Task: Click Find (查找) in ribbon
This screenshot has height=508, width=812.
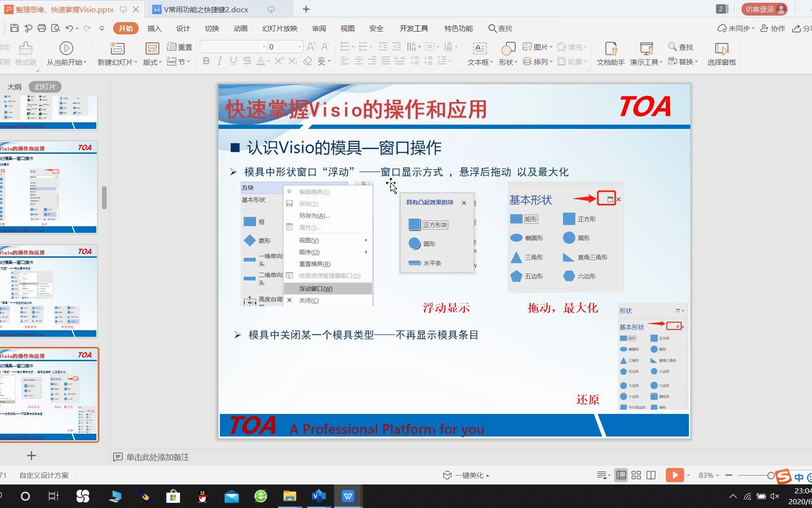Action: (x=681, y=47)
